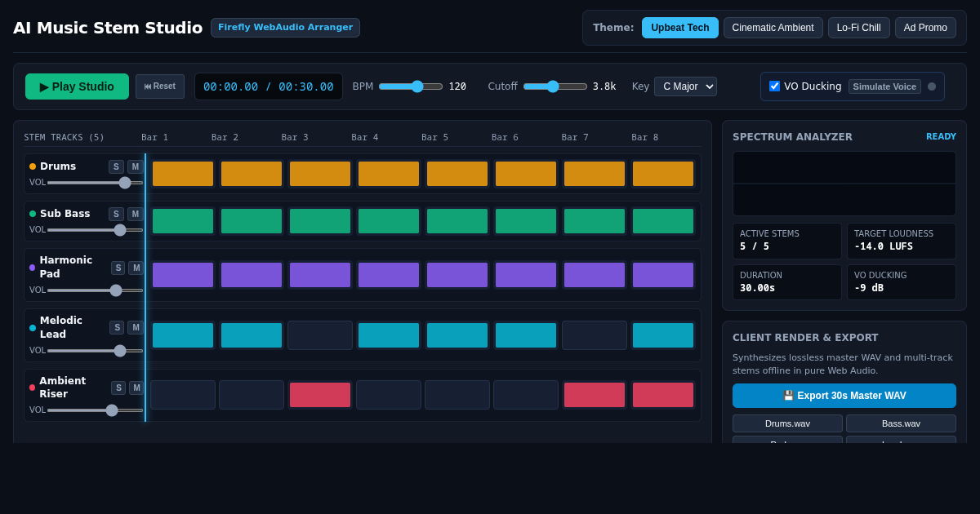Enable empty Ambient Riser cell in Bar 5
The height and width of the screenshot is (514, 980).
(x=457, y=395)
